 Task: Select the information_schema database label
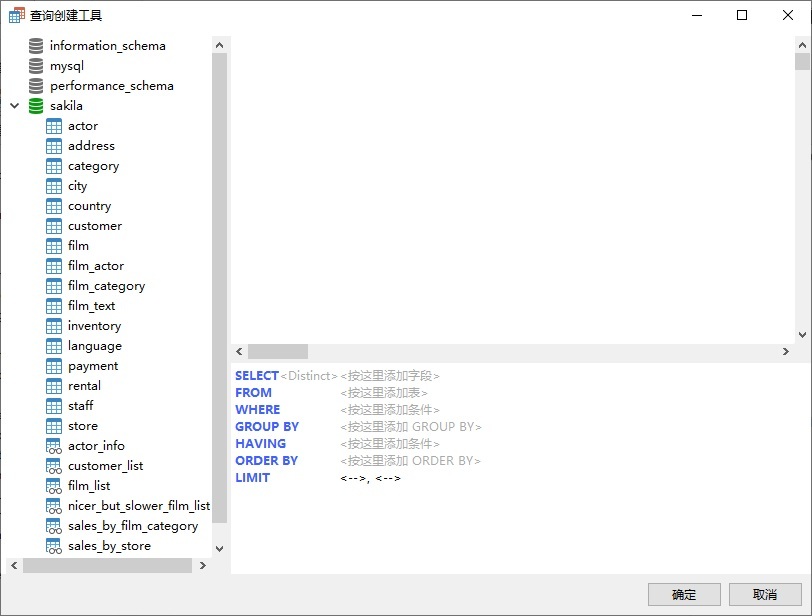[108, 46]
